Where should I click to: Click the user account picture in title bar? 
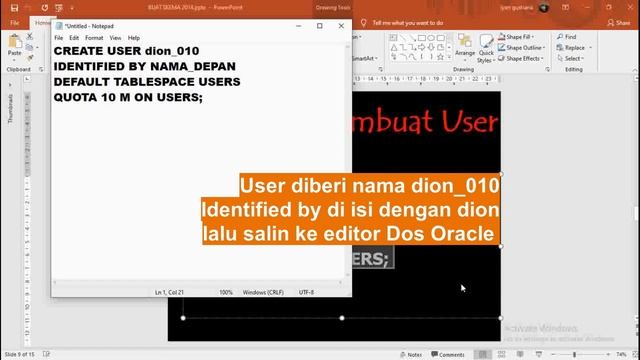(544, 7)
